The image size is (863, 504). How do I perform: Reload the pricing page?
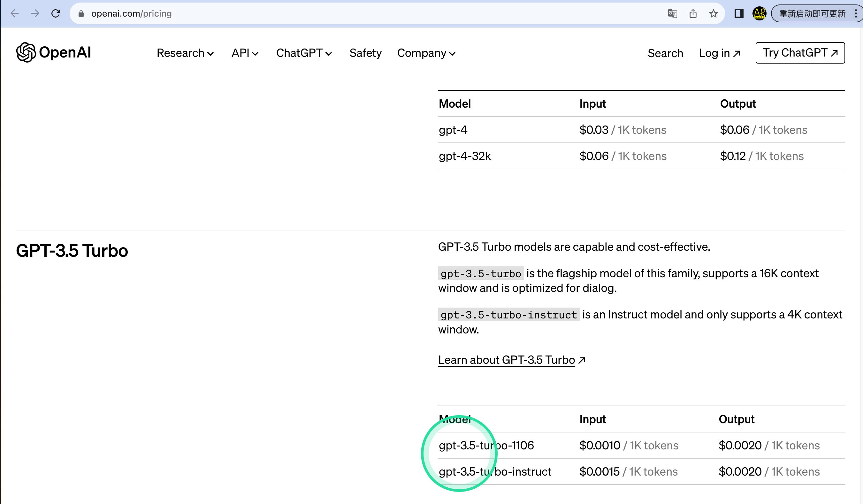[56, 13]
